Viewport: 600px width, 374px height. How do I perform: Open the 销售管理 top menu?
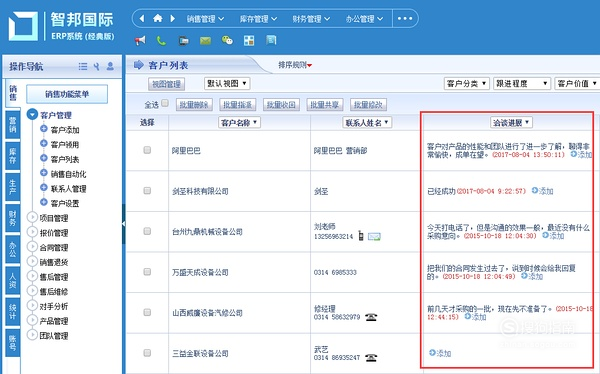[x=205, y=18]
